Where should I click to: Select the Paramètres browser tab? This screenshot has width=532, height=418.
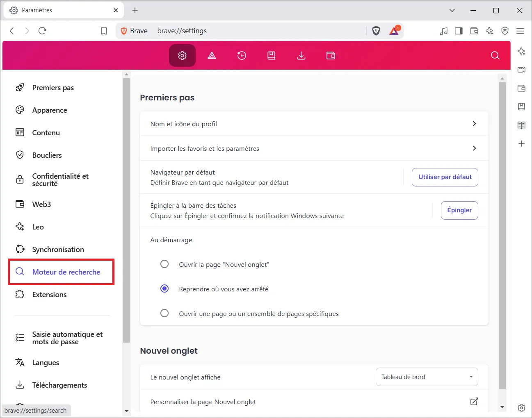tap(64, 10)
